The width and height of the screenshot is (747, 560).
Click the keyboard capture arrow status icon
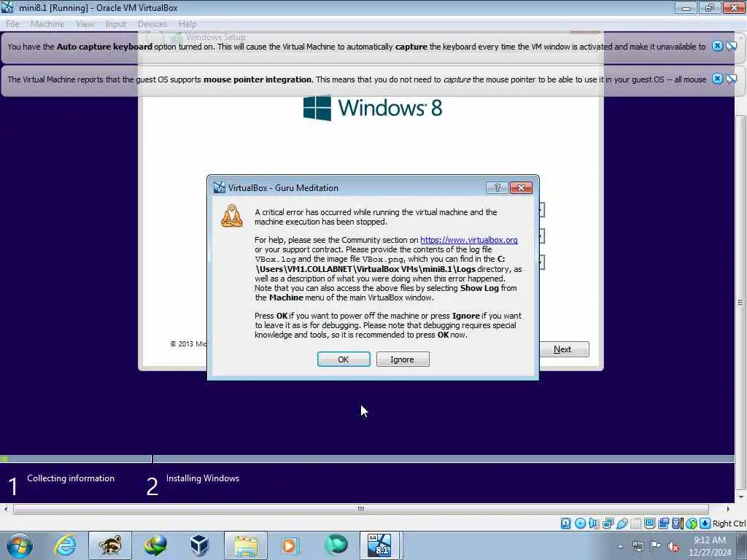pos(705,524)
